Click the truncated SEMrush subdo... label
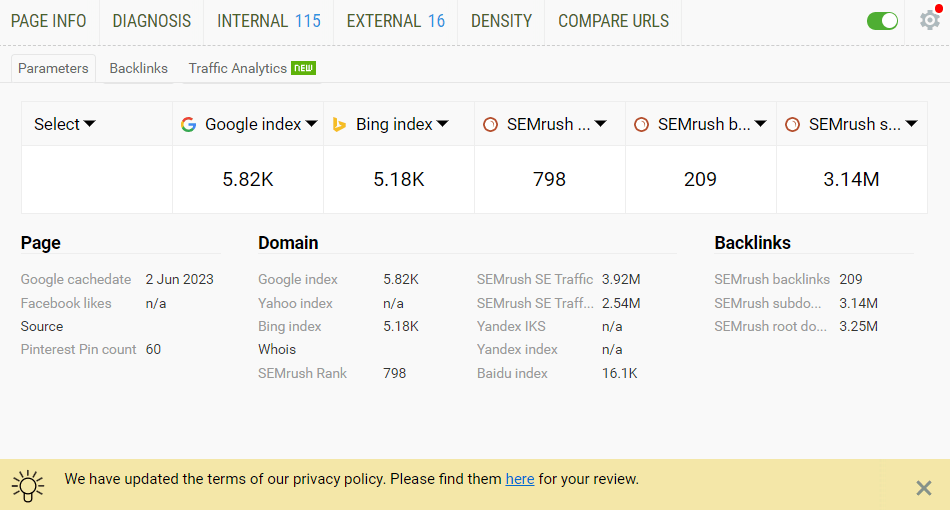950x510 pixels. point(768,303)
